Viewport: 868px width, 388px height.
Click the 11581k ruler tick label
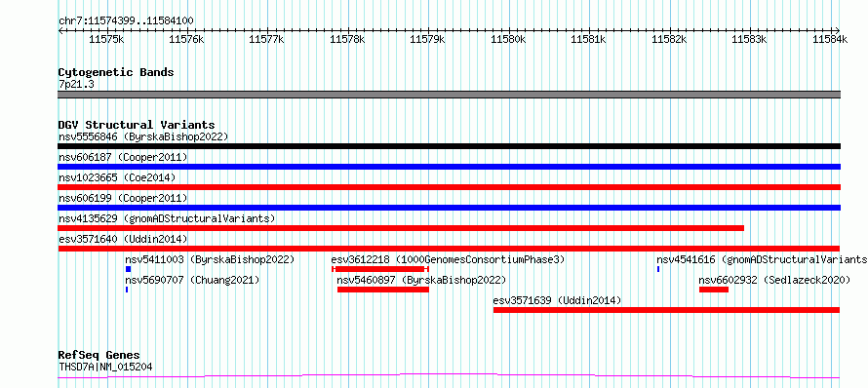pyautogui.click(x=589, y=39)
